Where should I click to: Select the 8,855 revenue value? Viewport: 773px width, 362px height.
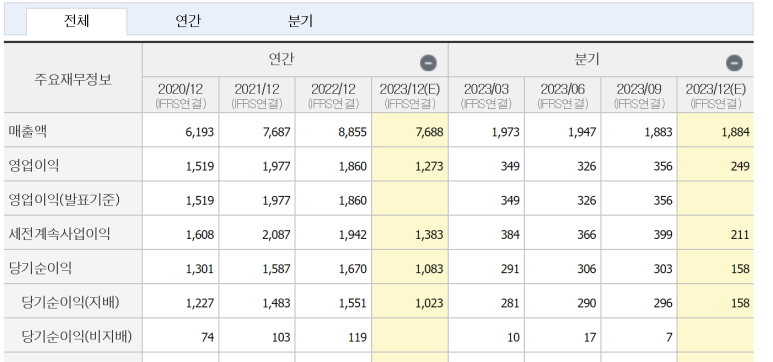353,132
